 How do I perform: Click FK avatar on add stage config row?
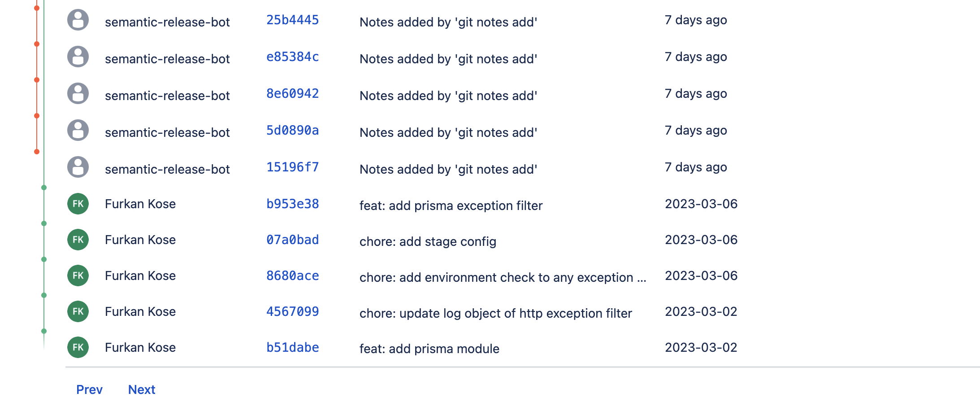[78, 240]
